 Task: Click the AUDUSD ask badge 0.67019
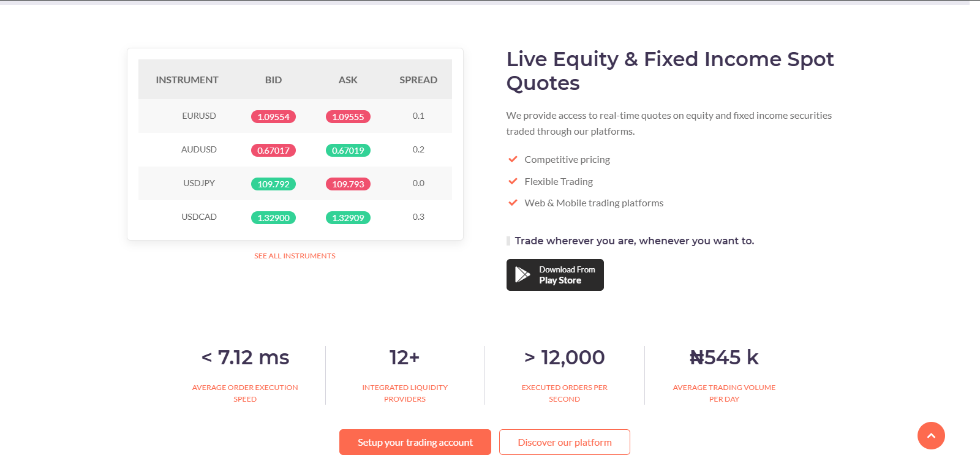click(x=348, y=150)
